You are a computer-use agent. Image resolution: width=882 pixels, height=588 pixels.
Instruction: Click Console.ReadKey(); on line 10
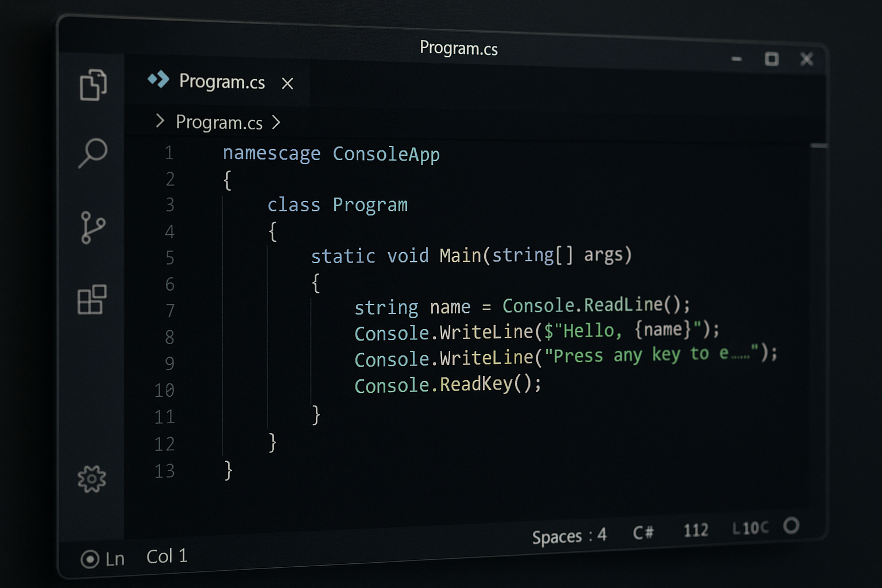click(x=448, y=384)
